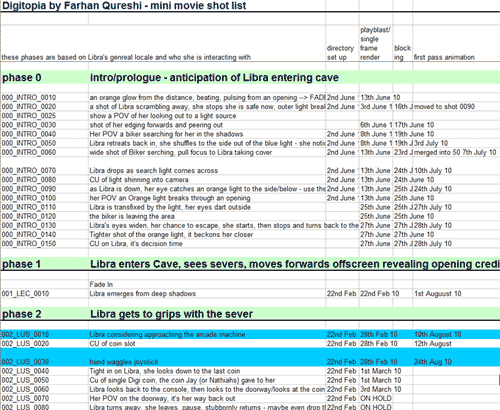500x410 pixels.
Task: Click 'ON HOLD' cell in 002_LUS_0070 row
Action: [376, 398]
